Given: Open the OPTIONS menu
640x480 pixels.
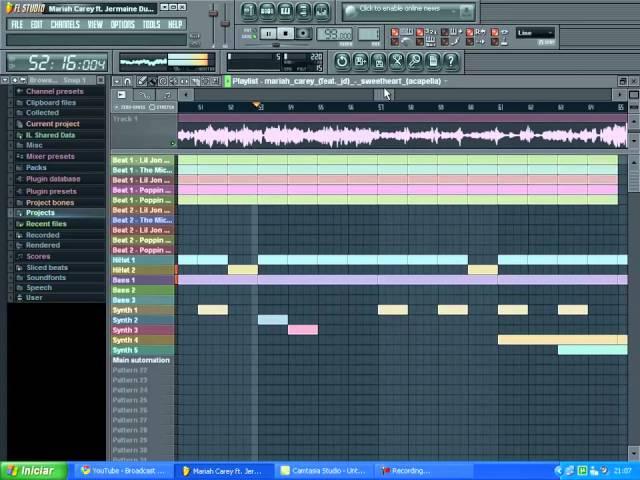Looking at the screenshot, I should pyautogui.click(x=122, y=24).
